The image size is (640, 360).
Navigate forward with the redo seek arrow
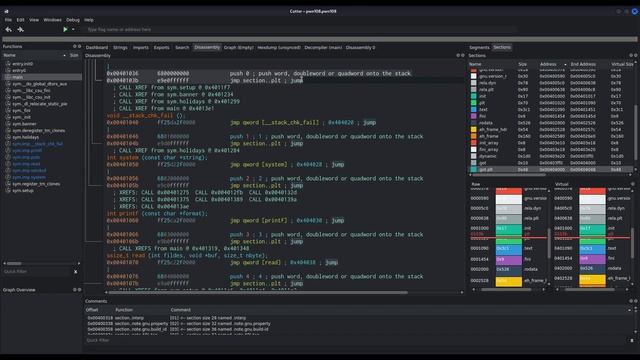(20, 29)
